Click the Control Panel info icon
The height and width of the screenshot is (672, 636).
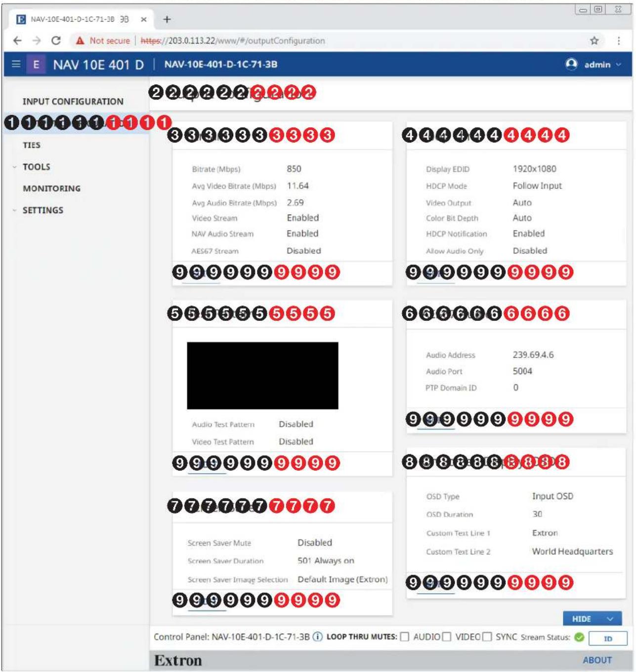318,636
